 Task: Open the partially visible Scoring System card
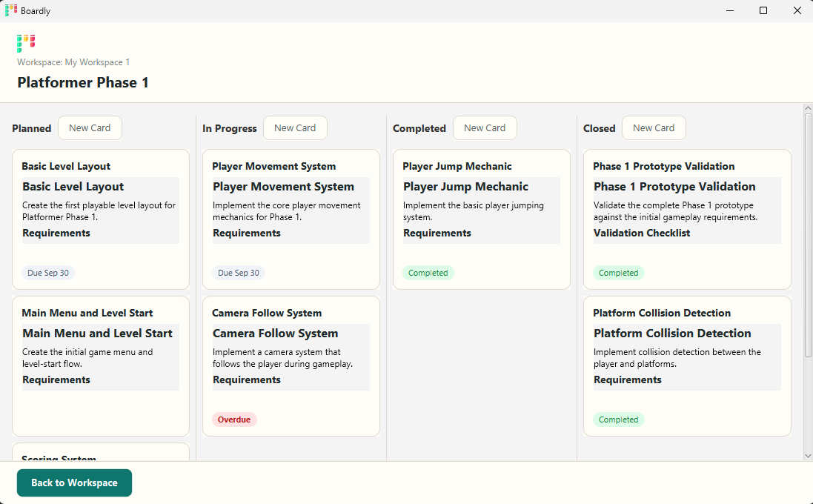(101, 452)
